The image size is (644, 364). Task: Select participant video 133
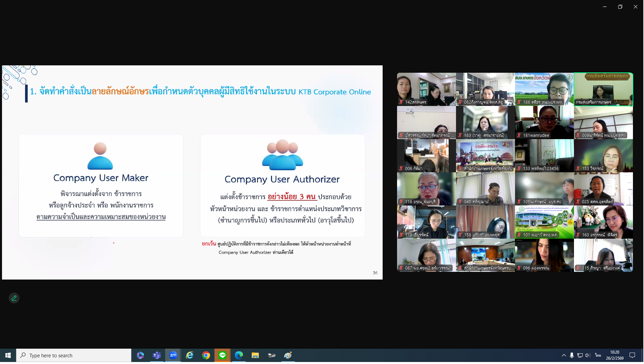click(x=544, y=156)
